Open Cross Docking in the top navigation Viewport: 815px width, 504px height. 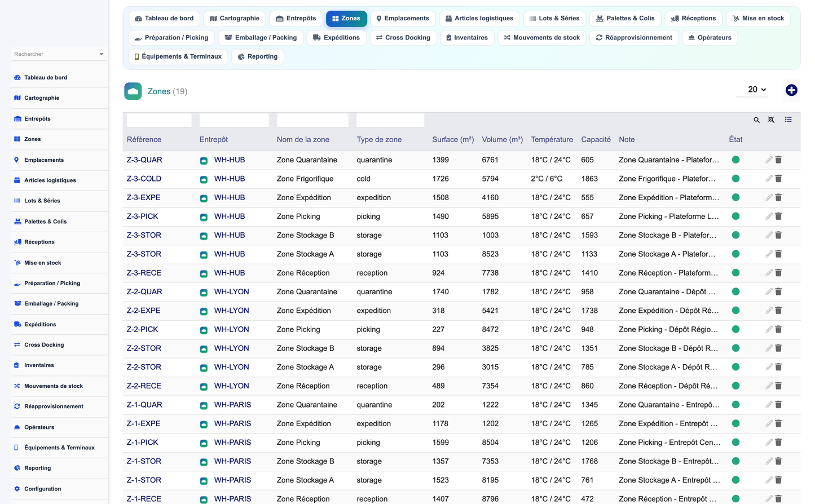(403, 38)
